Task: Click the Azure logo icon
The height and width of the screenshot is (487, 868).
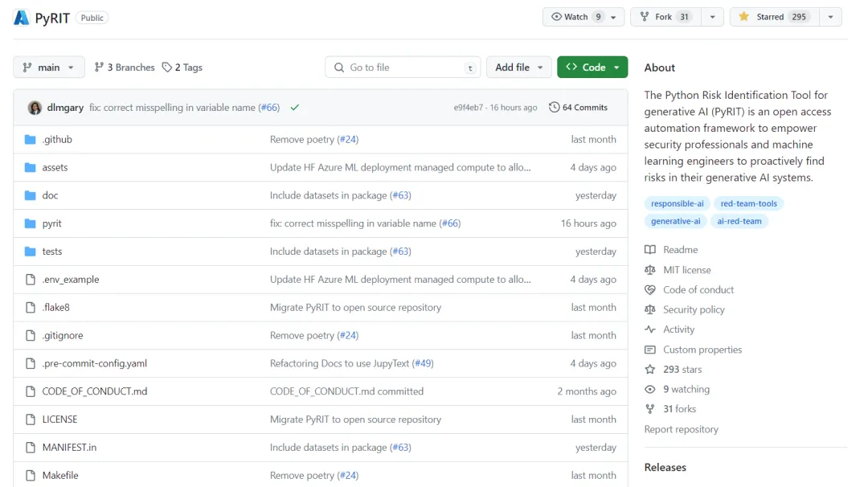Action: (22, 18)
